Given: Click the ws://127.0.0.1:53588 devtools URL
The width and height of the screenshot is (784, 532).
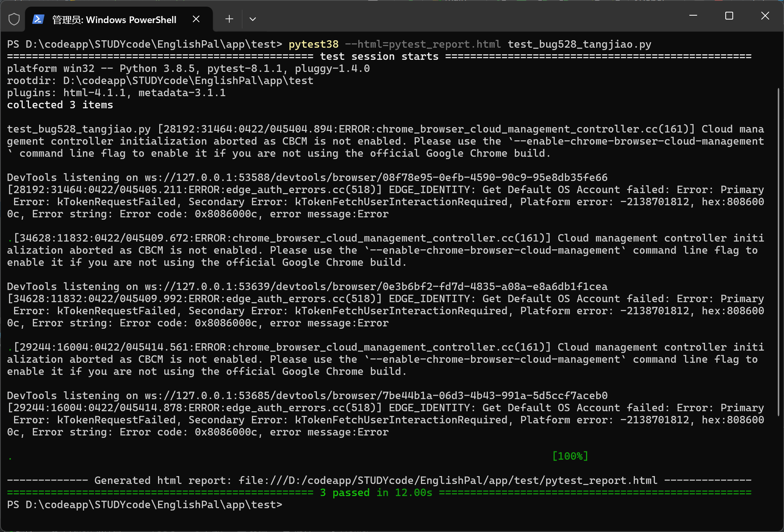Looking at the screenshot, I should (376, 177).
